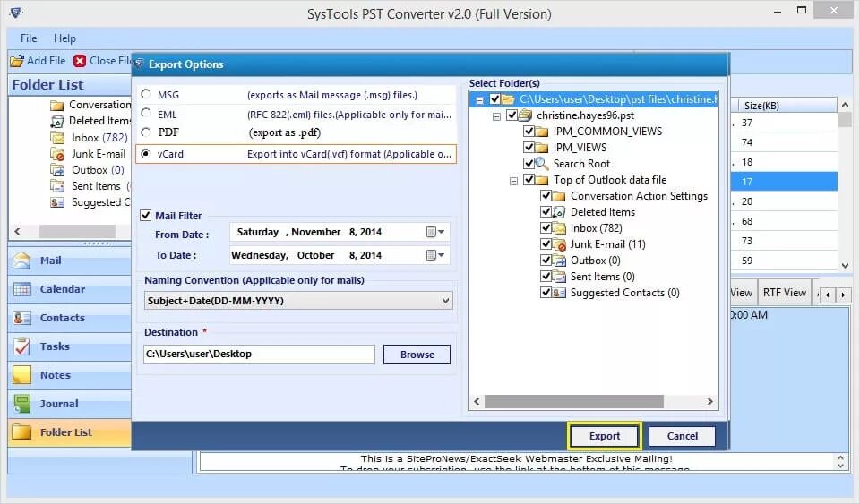Uncheck the IPM_VIEWS folder checkbox
Viewport: 860px width, 504px height.
pos(529,148)
